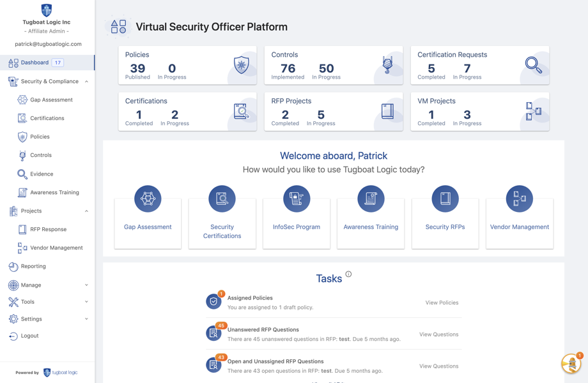Click the Certification Requests magnifier icon

(x=533, y=64)
